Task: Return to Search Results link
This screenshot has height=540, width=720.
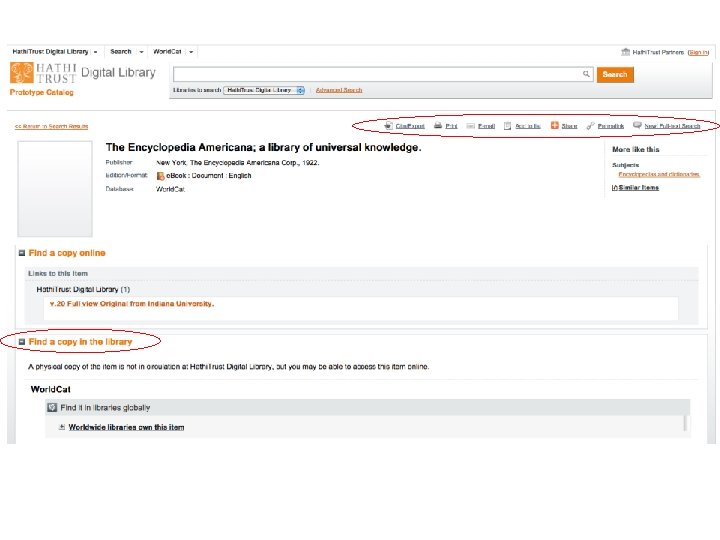Action: pyautogui.click(x=51, y=126)
